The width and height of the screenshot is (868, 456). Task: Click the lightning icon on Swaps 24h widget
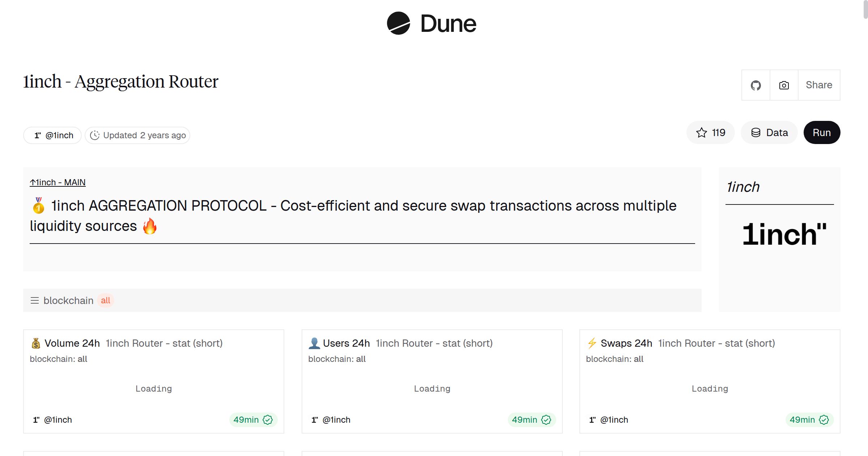(x=592, y=343)
